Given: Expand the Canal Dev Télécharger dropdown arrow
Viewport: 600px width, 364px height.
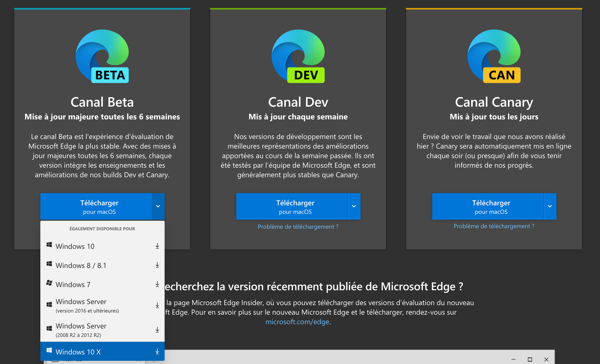Looking at the screenshot, I should pos(354,206).
